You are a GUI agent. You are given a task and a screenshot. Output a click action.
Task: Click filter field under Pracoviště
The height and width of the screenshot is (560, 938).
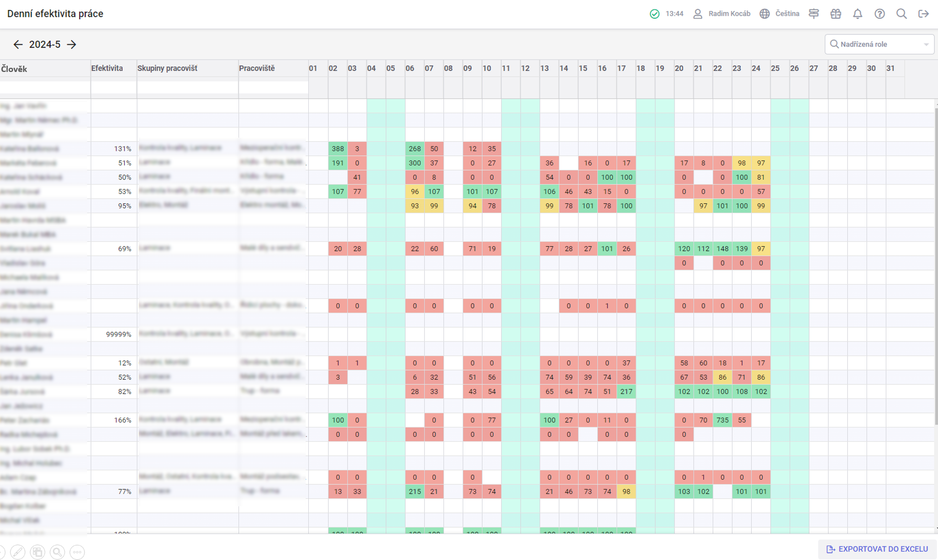[273, 88]
